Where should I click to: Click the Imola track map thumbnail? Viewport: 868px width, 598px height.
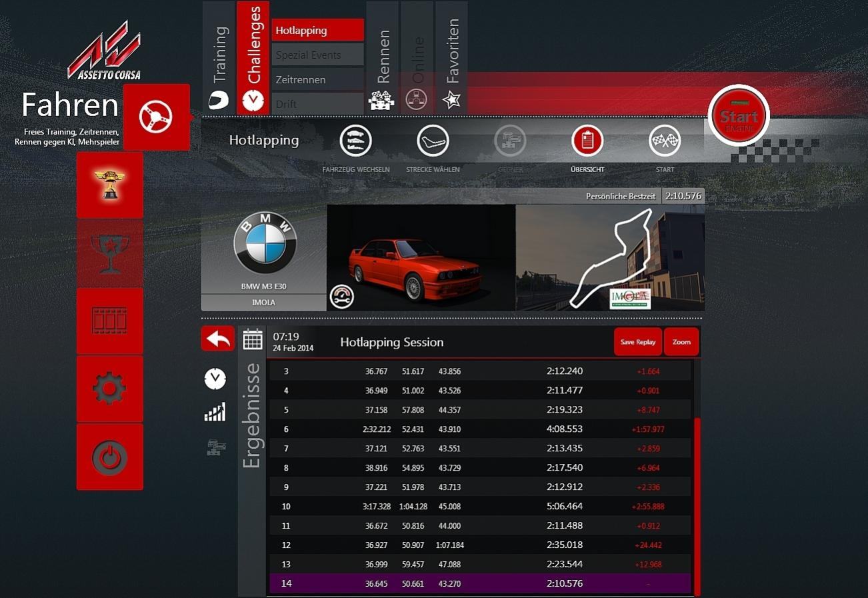pos(610,257)
